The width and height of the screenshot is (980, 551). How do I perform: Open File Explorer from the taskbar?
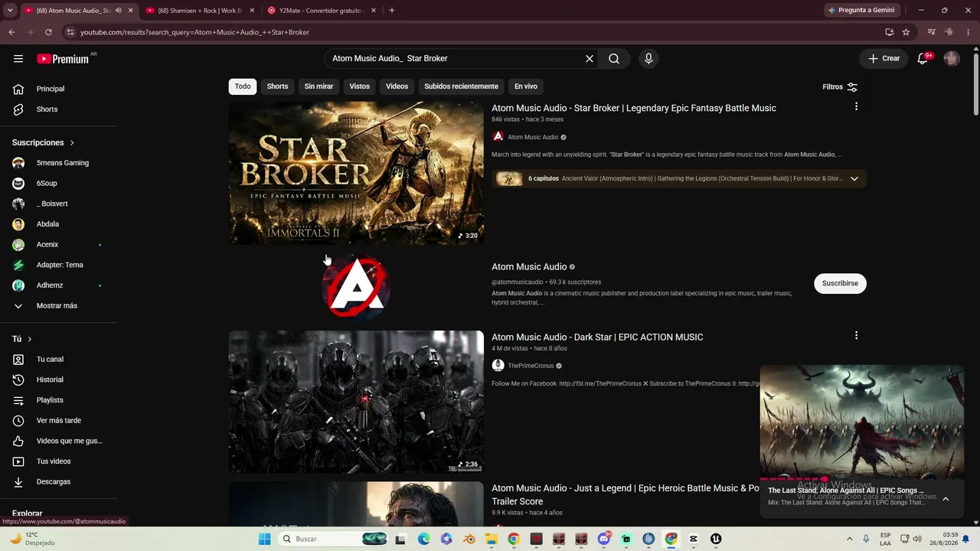(x=491, y=540)
